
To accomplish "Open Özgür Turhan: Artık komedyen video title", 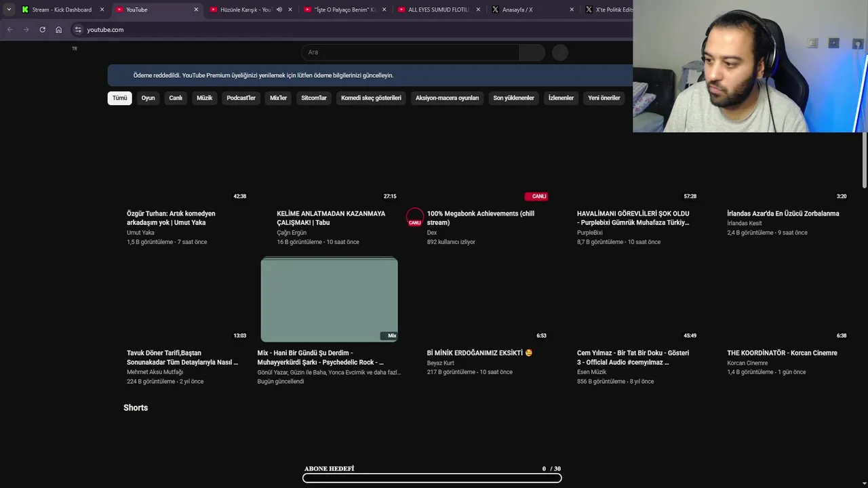I will pos(171,218).
